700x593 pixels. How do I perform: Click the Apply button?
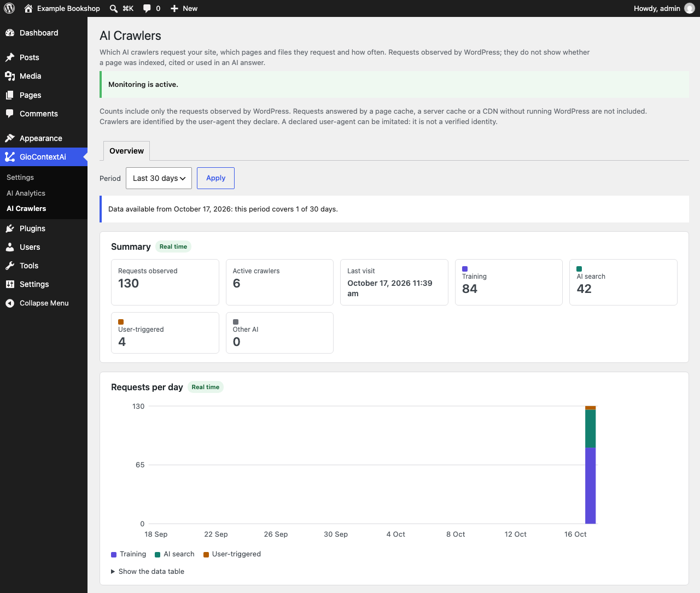pos(215,178)
